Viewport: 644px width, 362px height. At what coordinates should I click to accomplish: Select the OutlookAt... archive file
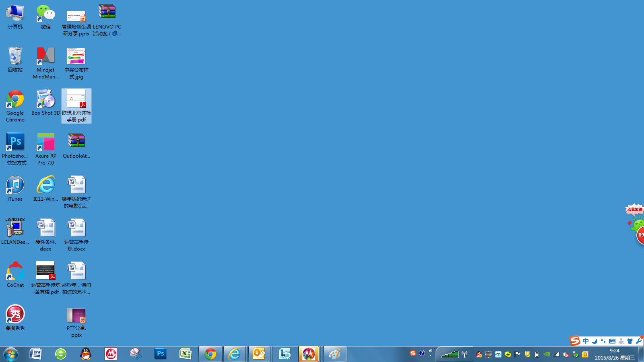pos(76,146)
